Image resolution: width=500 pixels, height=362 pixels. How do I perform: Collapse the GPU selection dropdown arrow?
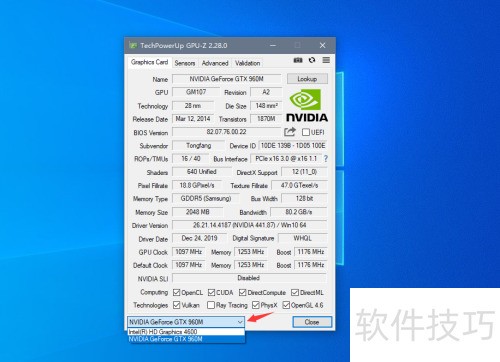[x=240, y=322]
